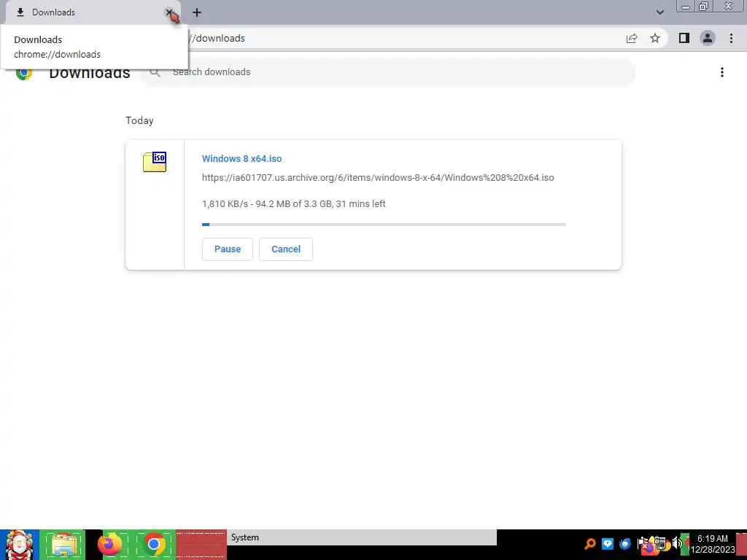Close the Downloads tab
The image size is (747, 560).
pos(169,12)
